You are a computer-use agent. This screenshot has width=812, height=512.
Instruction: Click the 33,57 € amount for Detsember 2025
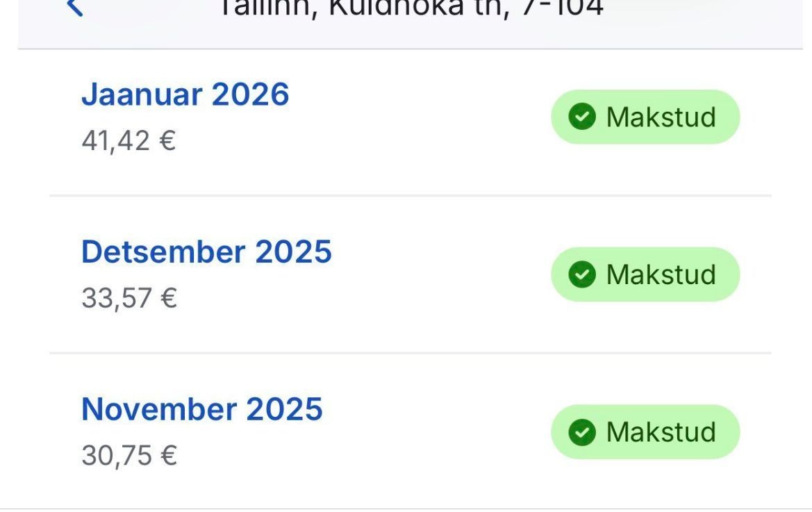(131, 297)
